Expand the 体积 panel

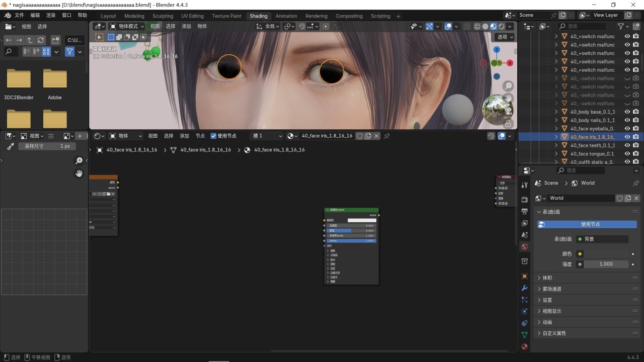pos(547,278)
